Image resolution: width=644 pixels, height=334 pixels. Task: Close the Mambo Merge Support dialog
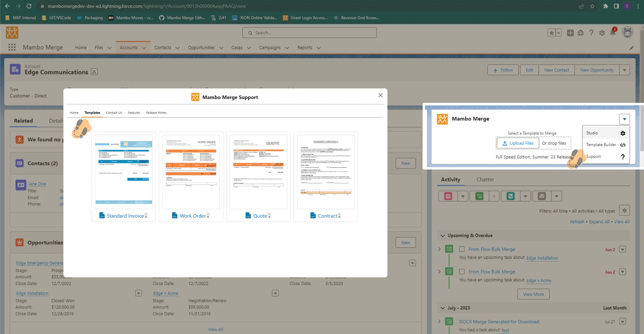[380, 95]
